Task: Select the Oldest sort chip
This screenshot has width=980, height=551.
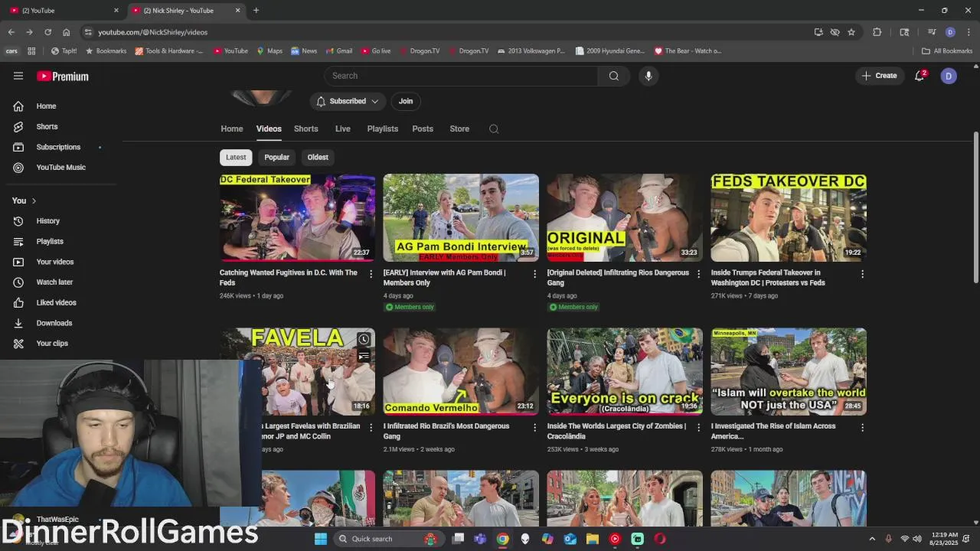Action: coord(318,157)
